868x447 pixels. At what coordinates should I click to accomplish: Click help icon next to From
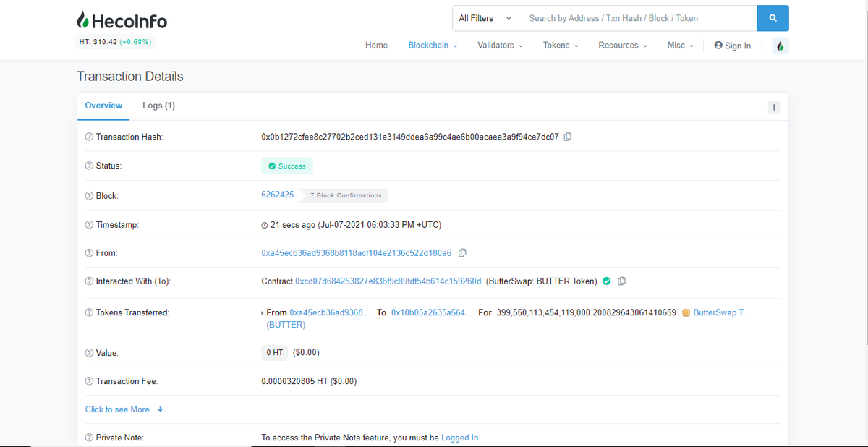[89, 253]
